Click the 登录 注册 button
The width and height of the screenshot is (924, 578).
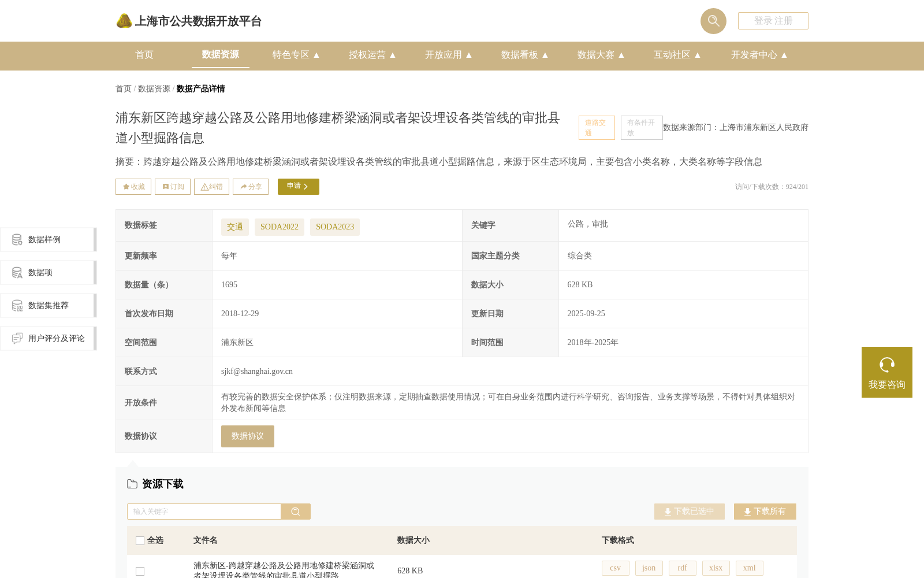coord(773,21)
